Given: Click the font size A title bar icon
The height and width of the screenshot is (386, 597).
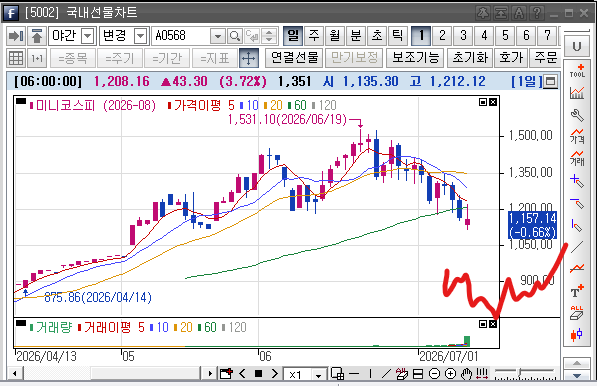Looking at the screenshot, I should (519, 13).
